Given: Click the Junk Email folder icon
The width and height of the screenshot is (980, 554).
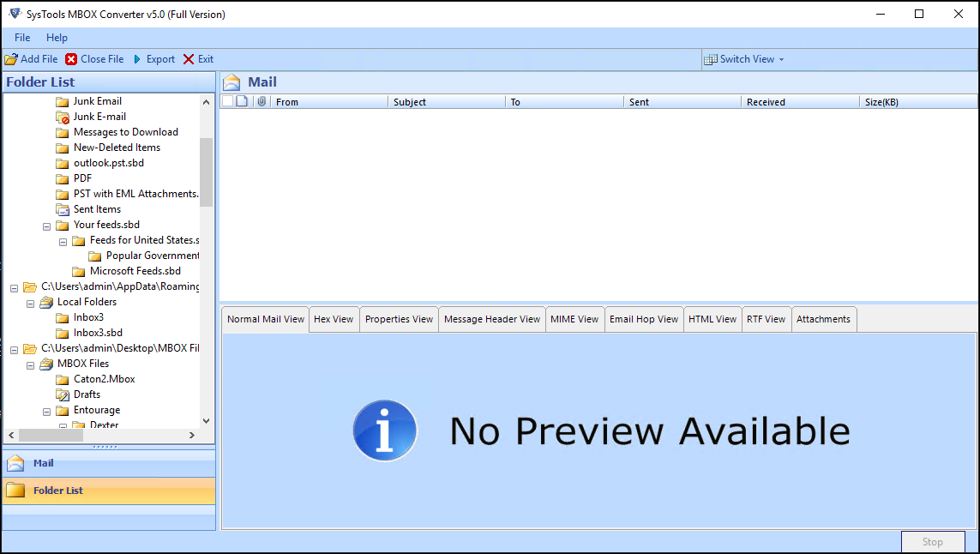Looking at the screenshot, I should [63, 102].
